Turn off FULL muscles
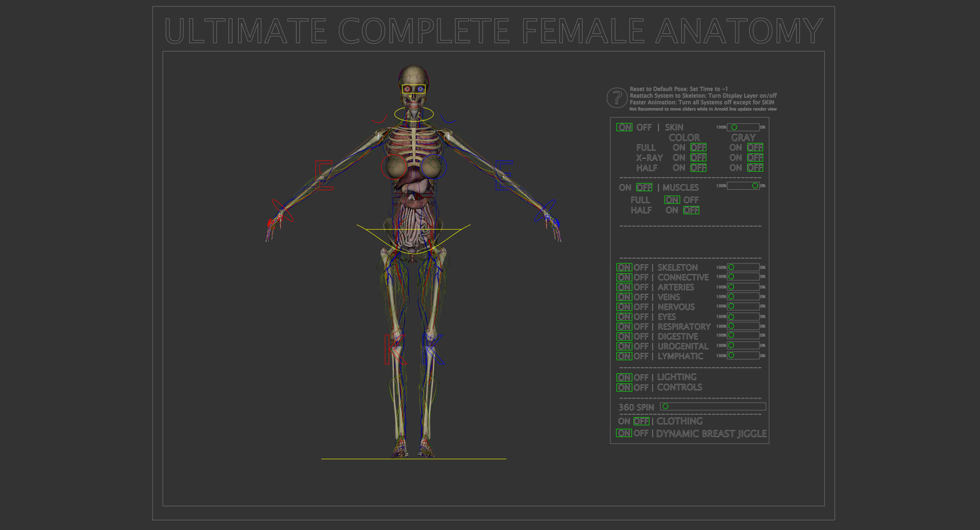This screenshot has height=530, width=980. click(x=691, y=200)
